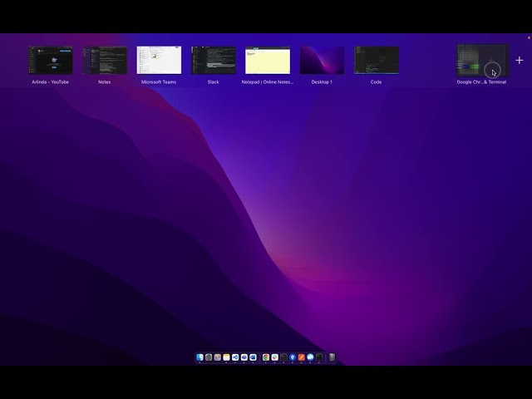
Task: Open the Google Chrome & Terminal split space
Action: pyautogui.click(x=482, y=60)
